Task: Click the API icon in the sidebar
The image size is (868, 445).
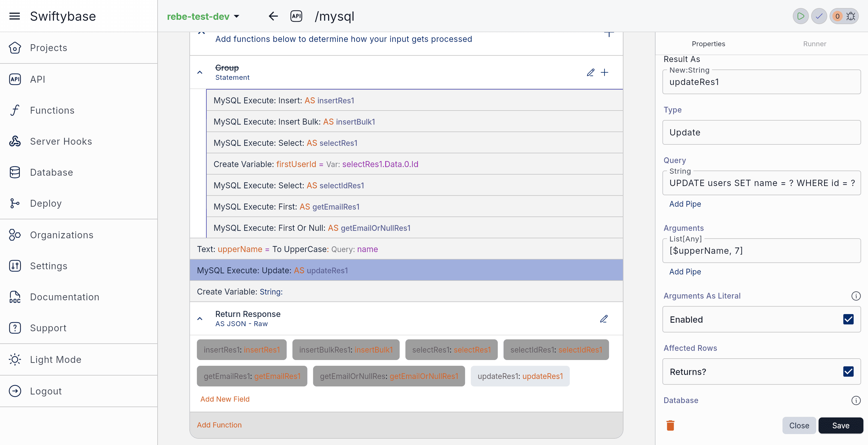Action: point(15,79)
